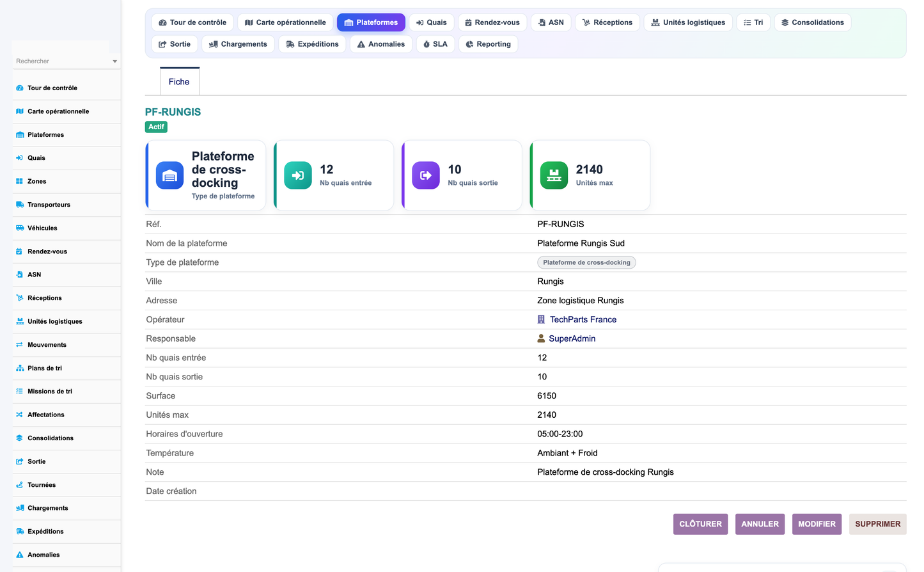Click the Plans de tri sidebar icon
This screenshot has height=572, width=924.
coord(20,369)
